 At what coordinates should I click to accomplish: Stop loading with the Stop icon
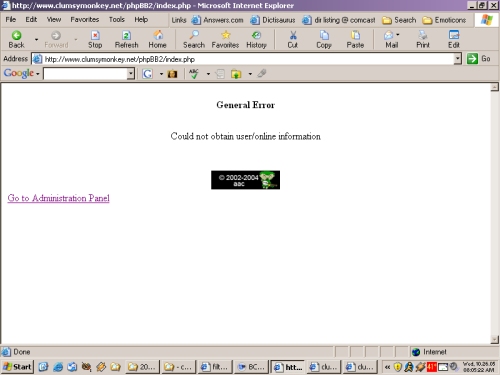coord(95,35)
